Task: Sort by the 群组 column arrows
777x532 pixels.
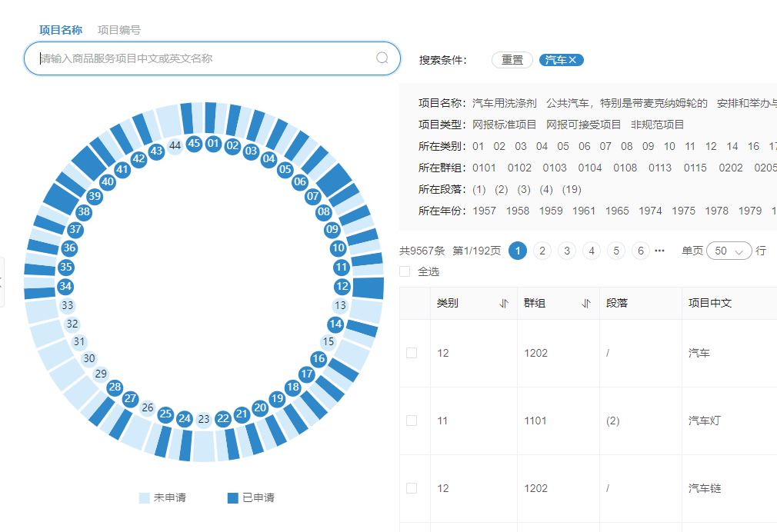Action: 586,303
